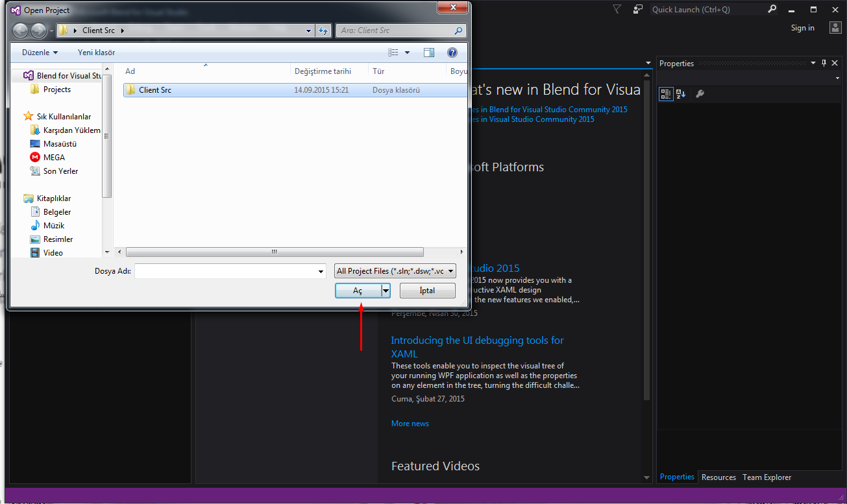This screenshot has height=504, width=847.
Task: Click the Client Src folder icon in the file list
Action: pyautogui.click(x=130, y=90)
